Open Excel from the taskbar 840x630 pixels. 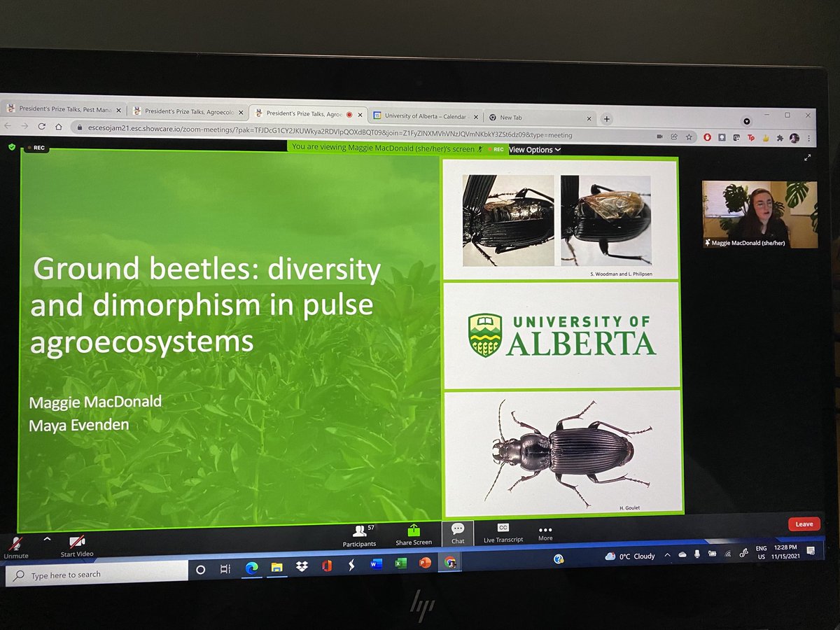pyautogui.click(x=400, y=563)
